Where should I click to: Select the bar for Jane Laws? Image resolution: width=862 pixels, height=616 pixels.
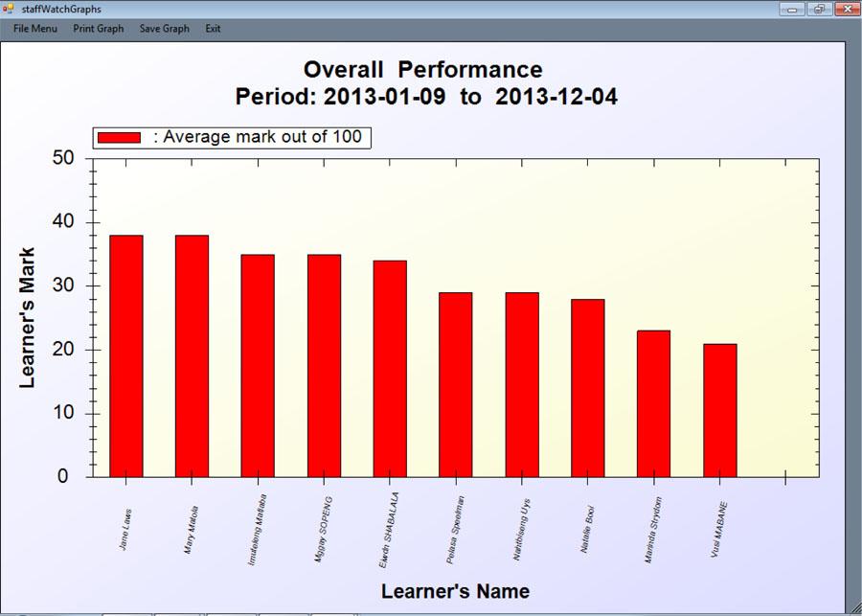pos(125,355)
